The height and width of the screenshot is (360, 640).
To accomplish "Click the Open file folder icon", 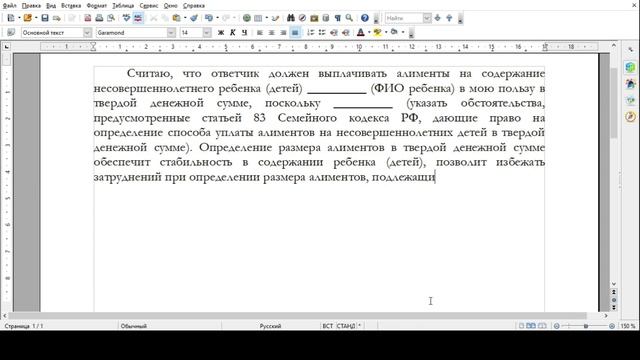I will [27, 18].
